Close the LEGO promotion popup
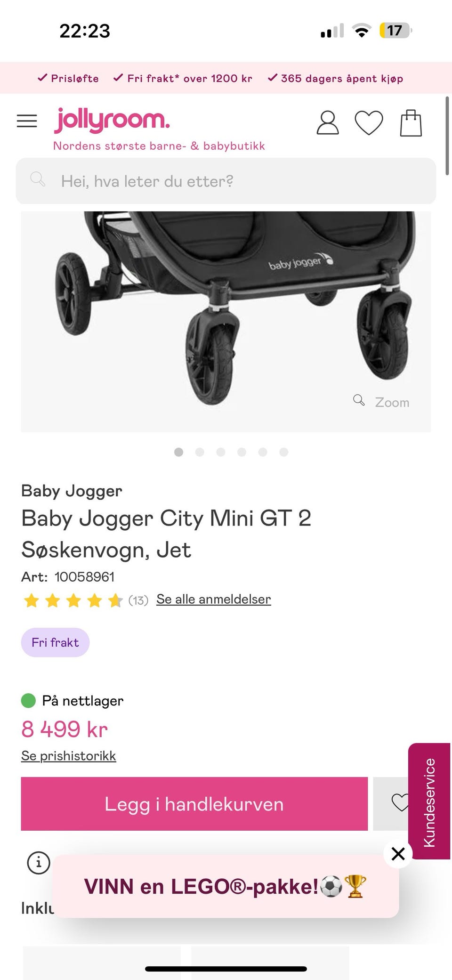 click(x=398, y=853)
